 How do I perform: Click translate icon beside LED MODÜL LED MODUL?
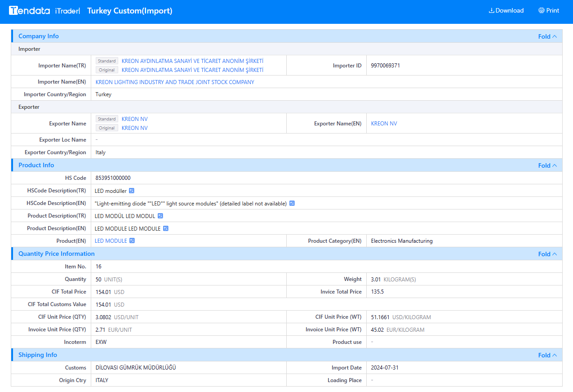(x=160, y=216)
